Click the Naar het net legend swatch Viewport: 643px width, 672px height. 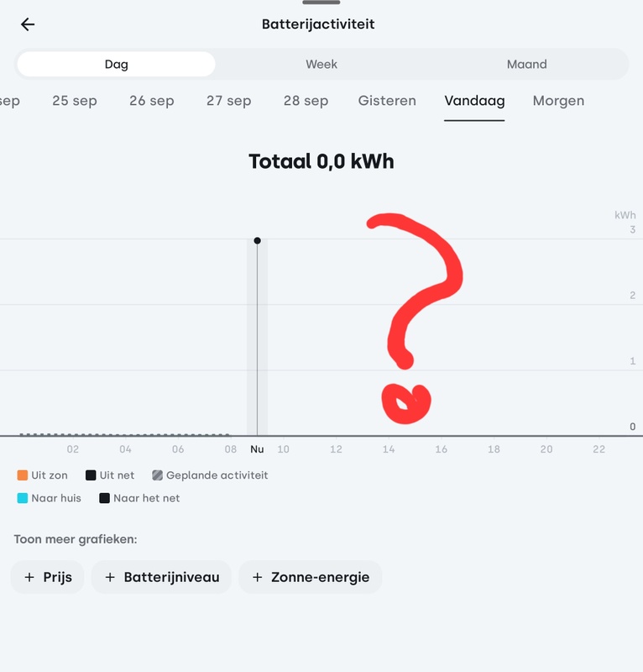[105, 498]
